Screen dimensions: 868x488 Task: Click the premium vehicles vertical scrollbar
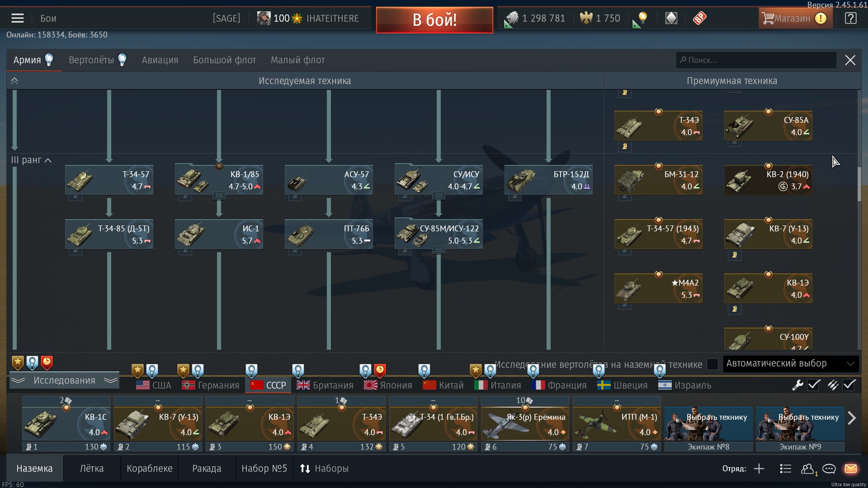(859, 184)
